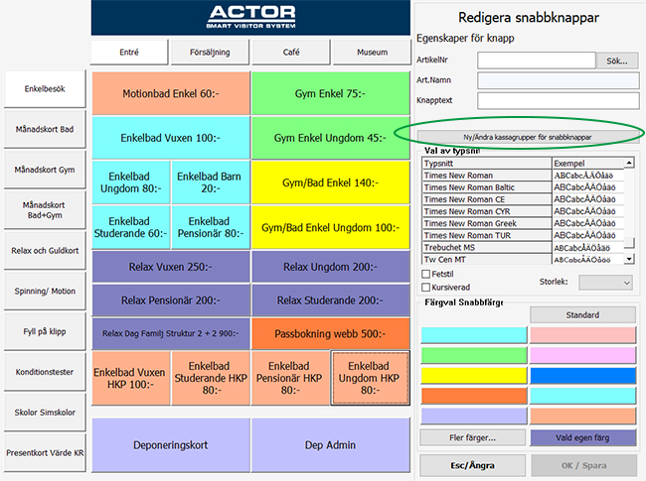The width and height of the screenshot is (646, 481).
Task: Click the Sök... article search button
Action: (617, 61)
